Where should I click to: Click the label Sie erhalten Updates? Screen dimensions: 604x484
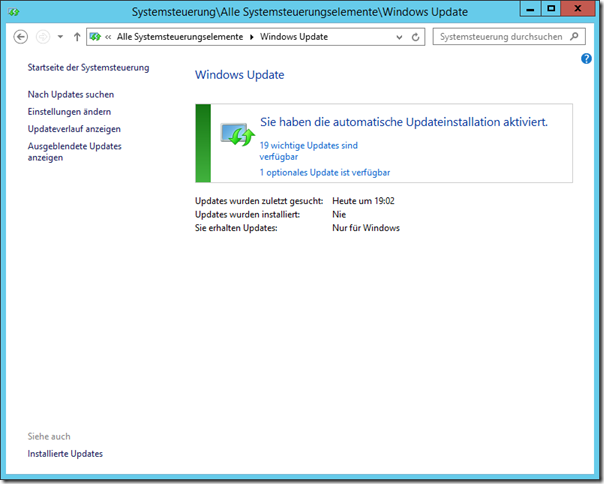click(236, 228)
